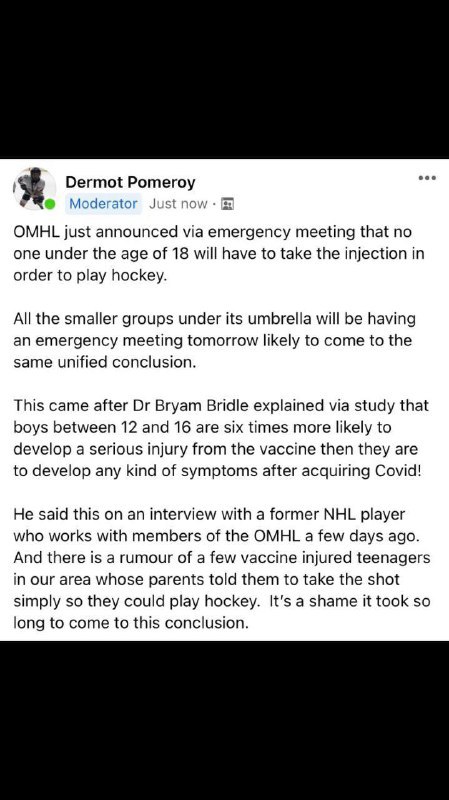
Task: Click the paragraph starting 'This came after'
Action: 221,438
